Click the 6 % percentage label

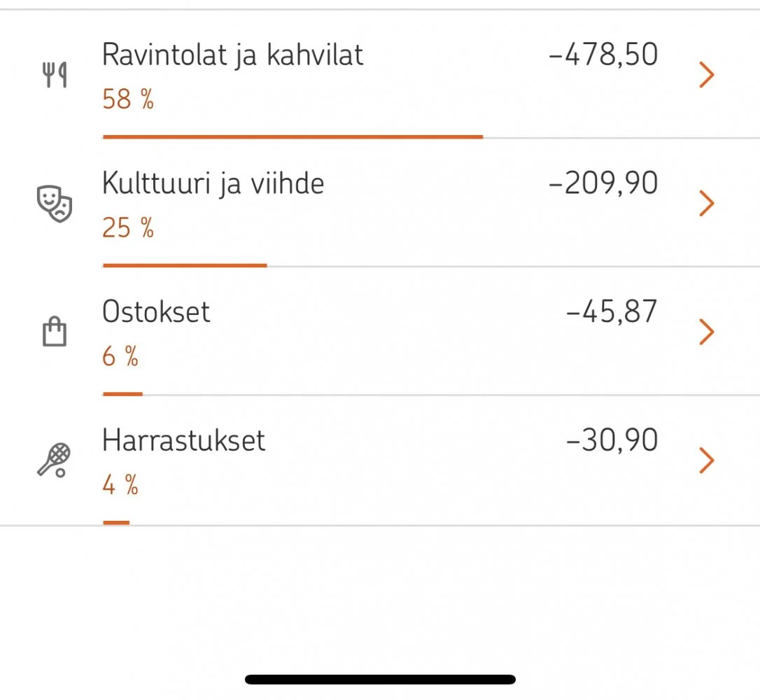(x=120, y=357)
